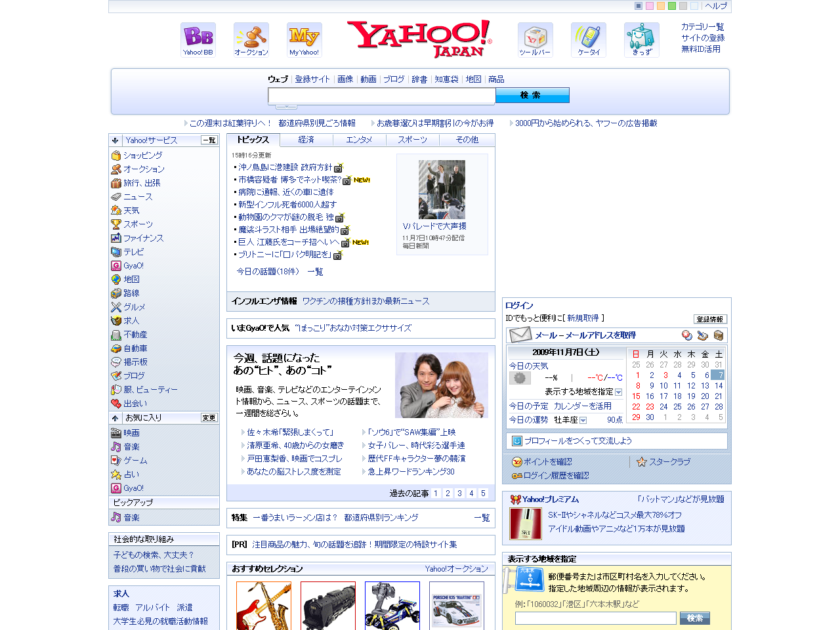The width and height of the screenshot is (840, 630).
Task: Click the Yahoo! Japan logo
Action: [x=420, y=39]
